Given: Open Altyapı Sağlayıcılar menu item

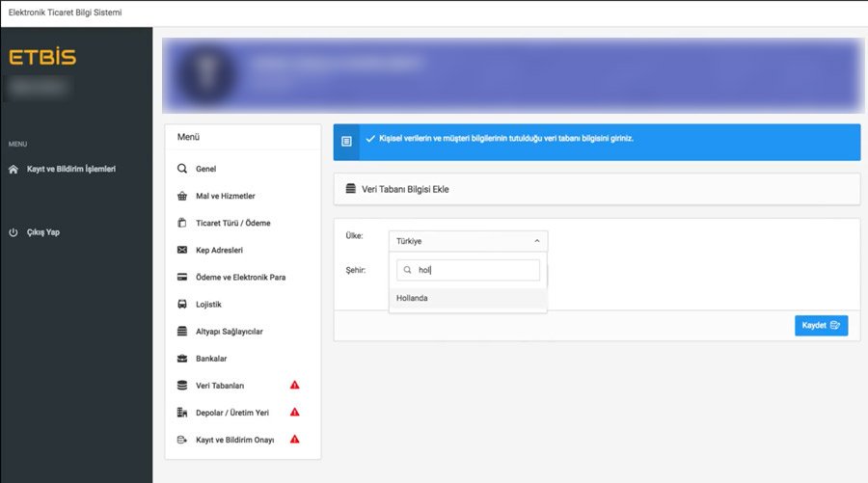Looking at the screenshot, I should tap(230, 332).
